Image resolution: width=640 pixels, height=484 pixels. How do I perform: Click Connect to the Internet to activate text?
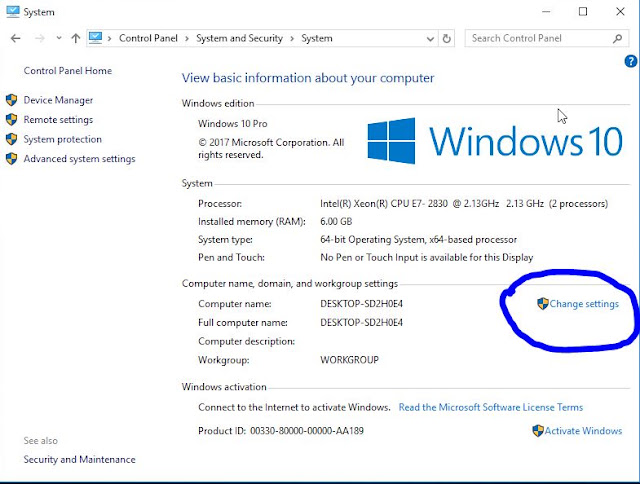(x=294, y=407)
